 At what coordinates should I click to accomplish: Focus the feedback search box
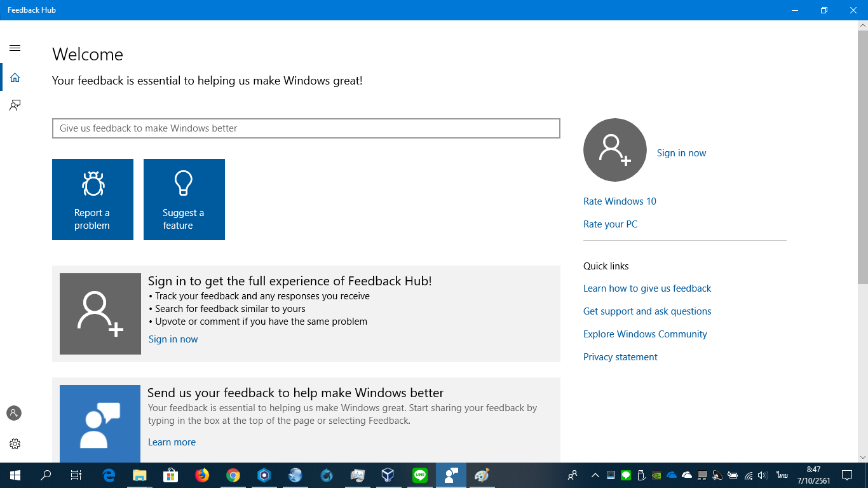coord(306,128)
